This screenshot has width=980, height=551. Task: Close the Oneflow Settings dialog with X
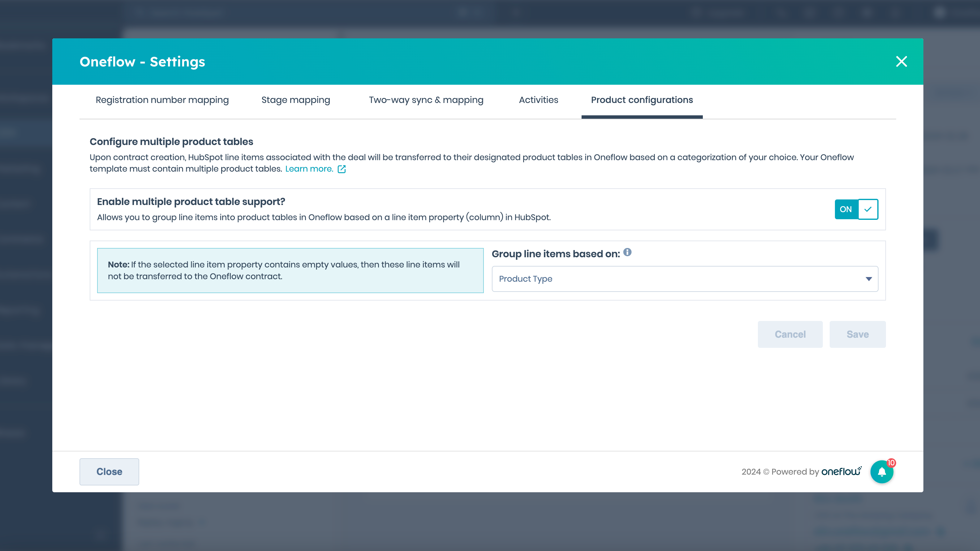[901, 61]
